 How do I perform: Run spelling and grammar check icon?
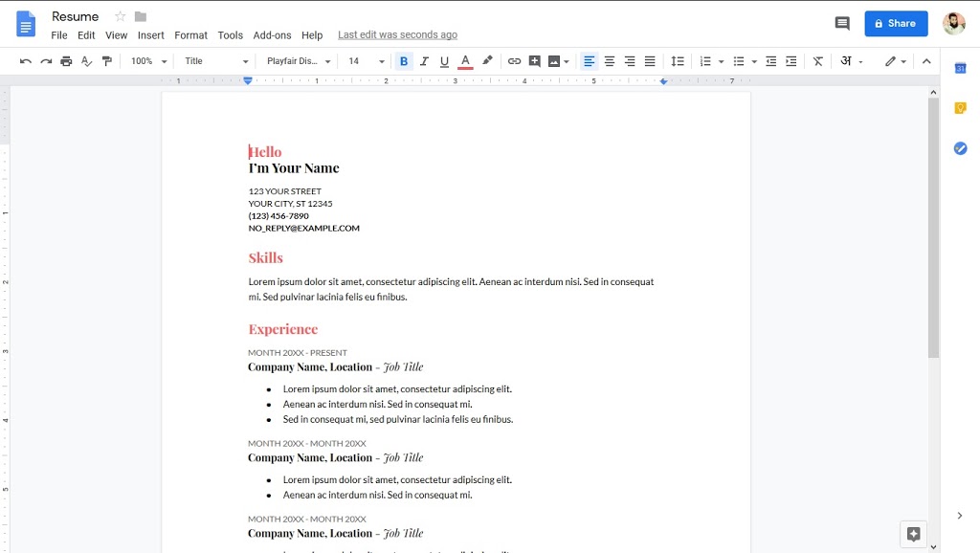coord(87,61)
